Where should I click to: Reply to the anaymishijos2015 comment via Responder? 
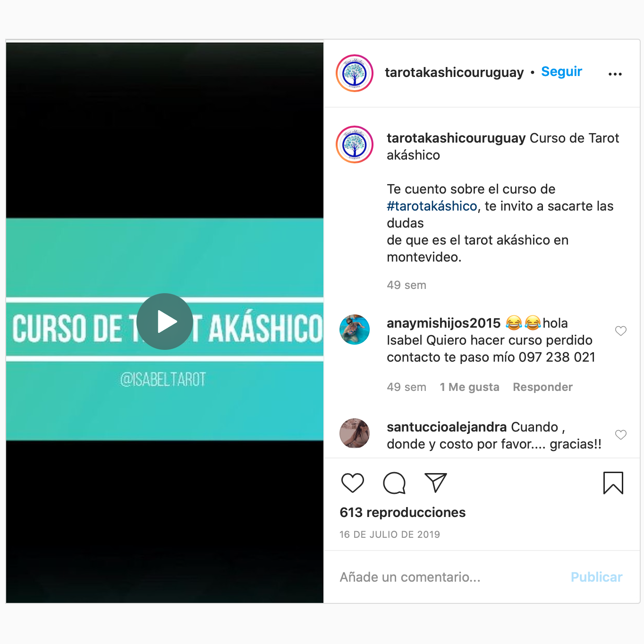pyautogui.click(x=542, y=387)
